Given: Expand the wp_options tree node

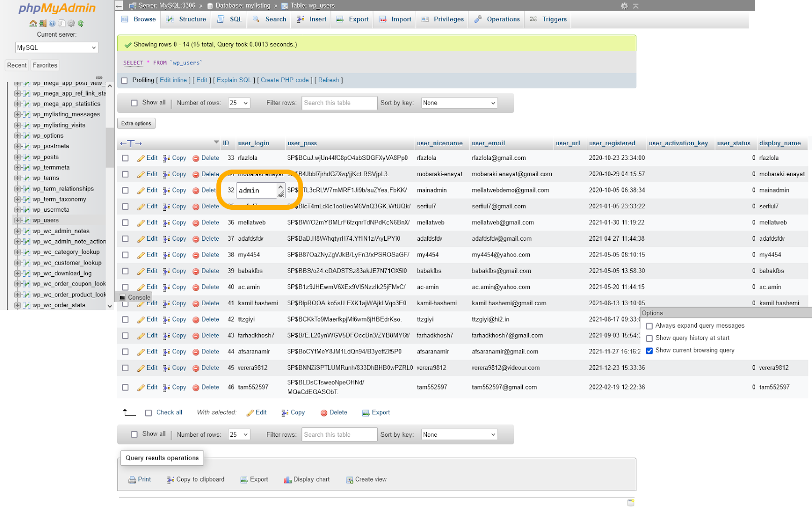Looking at the screenshot, I should coord(18,136).
